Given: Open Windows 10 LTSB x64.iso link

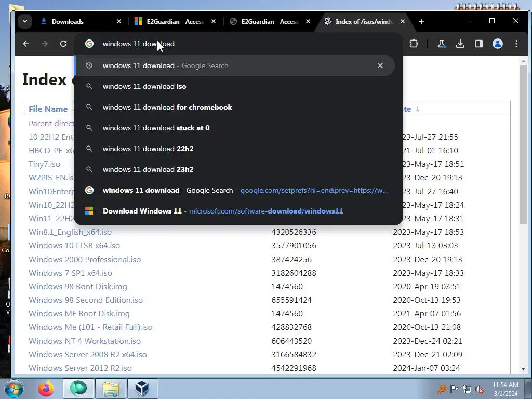Looking at the screenshot, I should pyautogui.click(x=74, y=246).
